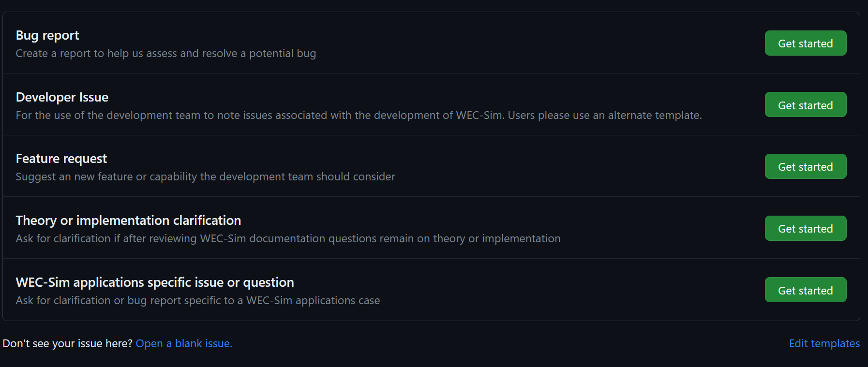Click the Don't see your issue here text
This screenshot has width=868, height=367.
[67, 343]
